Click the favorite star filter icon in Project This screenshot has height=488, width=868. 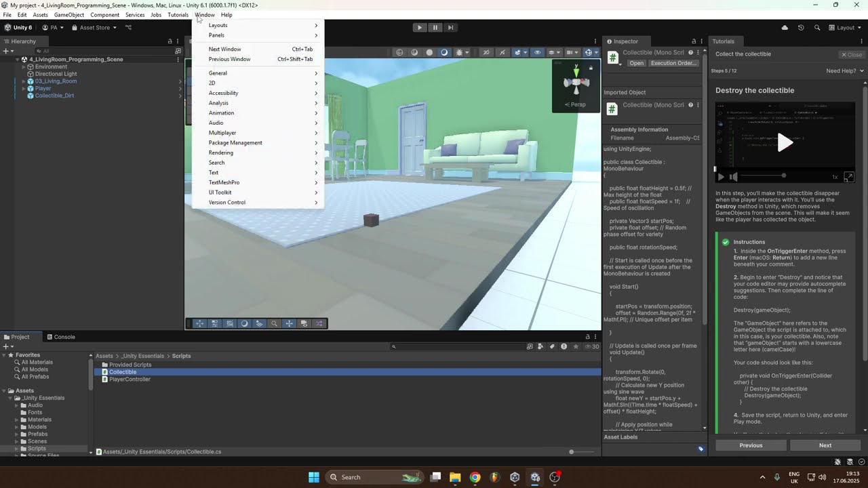(x=576, y=346)
